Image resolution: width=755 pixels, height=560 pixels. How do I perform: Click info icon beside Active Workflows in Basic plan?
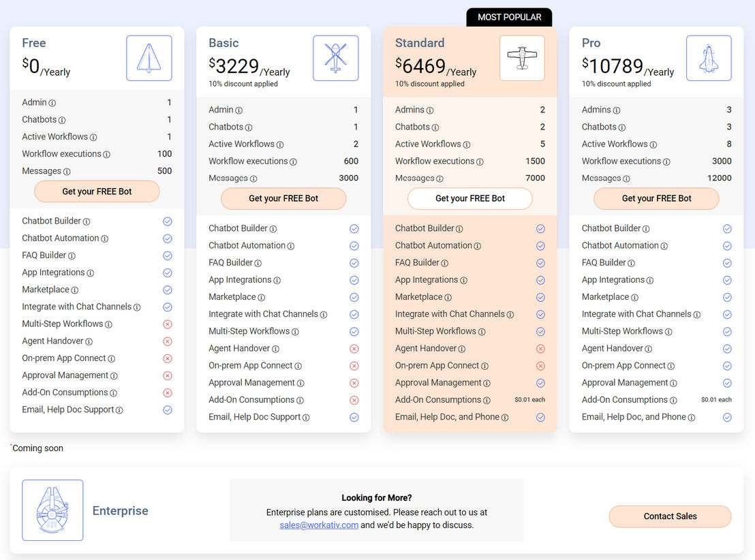[x=280, y=144]
